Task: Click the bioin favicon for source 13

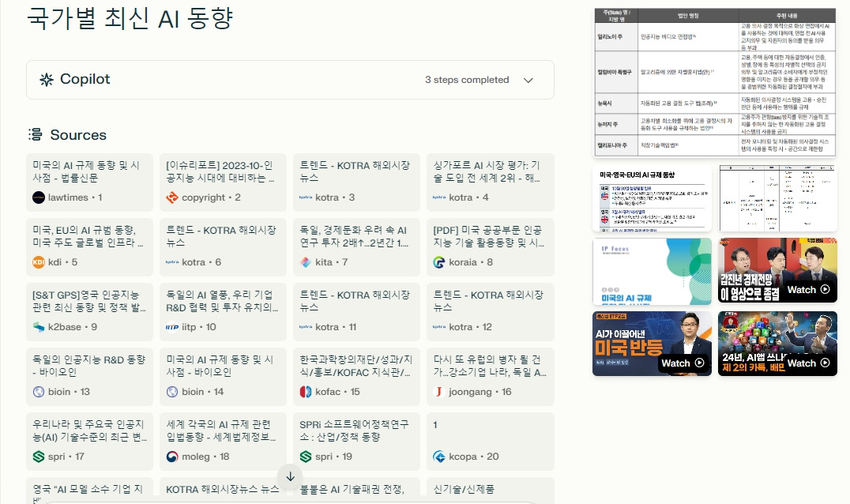Action: (39, 392)
